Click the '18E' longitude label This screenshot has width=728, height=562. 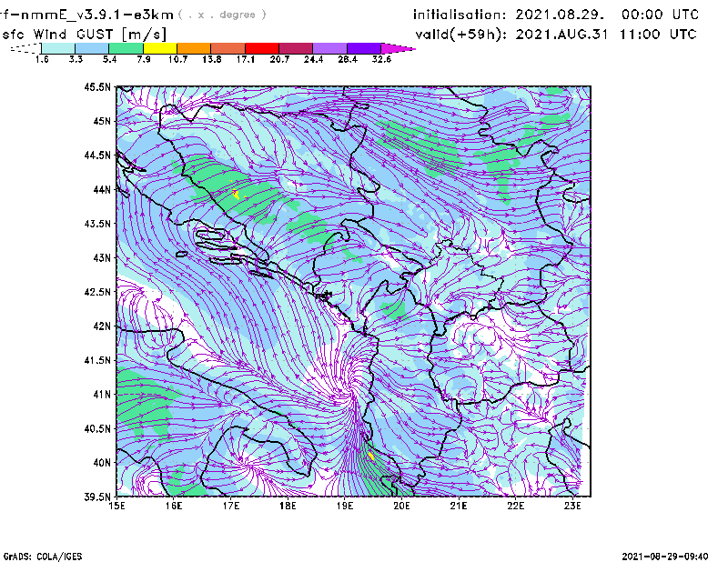(x=288, y=506)
